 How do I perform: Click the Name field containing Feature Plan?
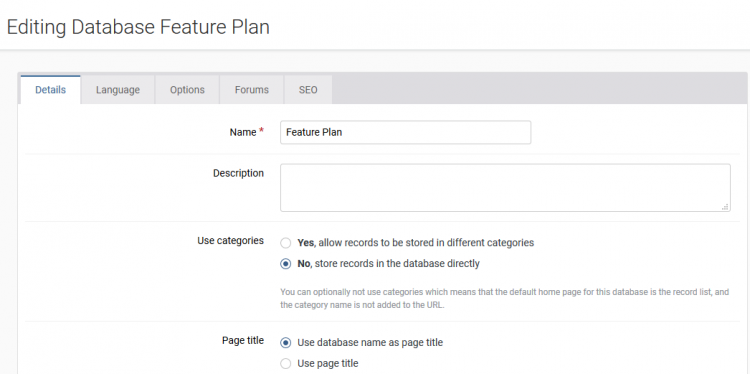[405, 132]
